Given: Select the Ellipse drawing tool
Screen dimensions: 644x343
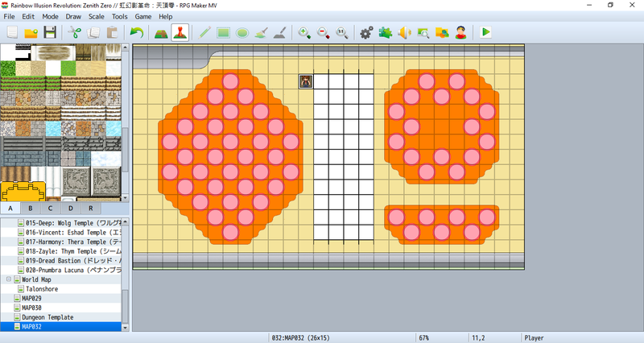Looking at the screenshot, I should point(242,33).
